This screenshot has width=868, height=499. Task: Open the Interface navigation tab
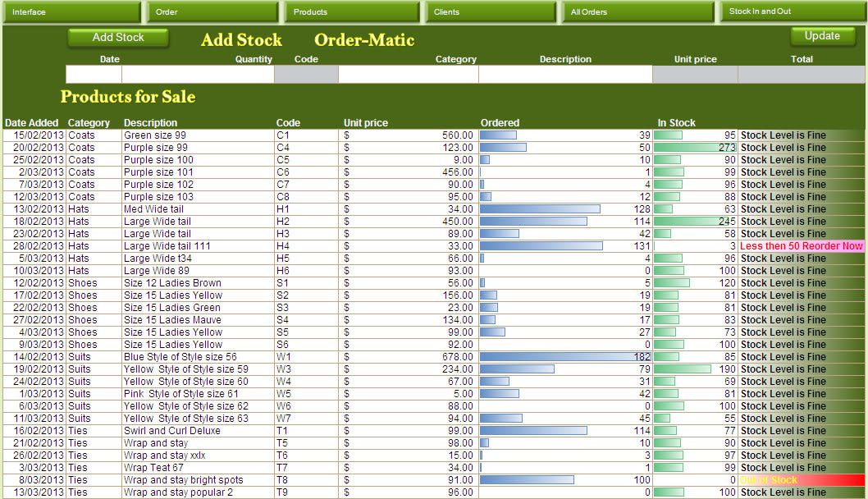(71, 12)
